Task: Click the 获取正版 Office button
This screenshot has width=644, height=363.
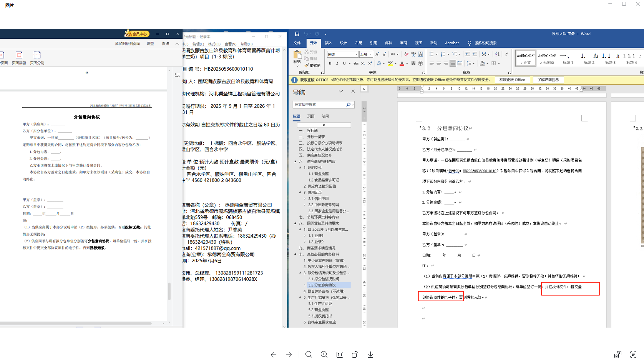Action: click(x=512, y=80)
